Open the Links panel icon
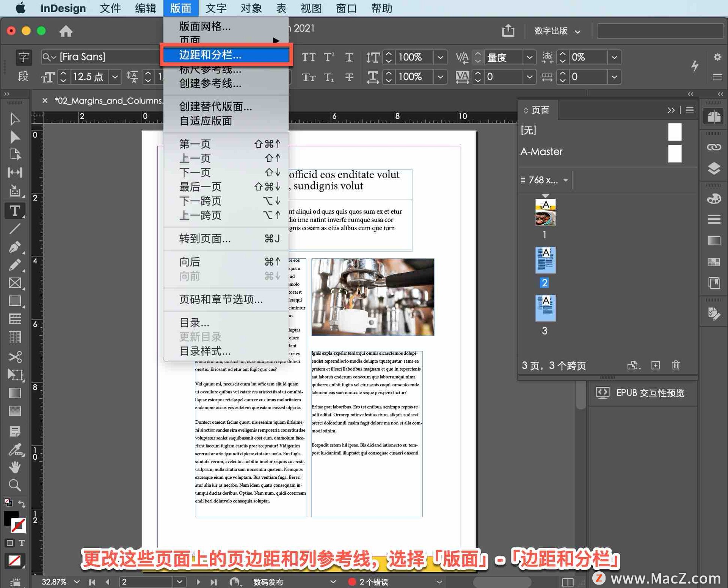The height and width of the screenshot is (588, 728). coord(714,147)
